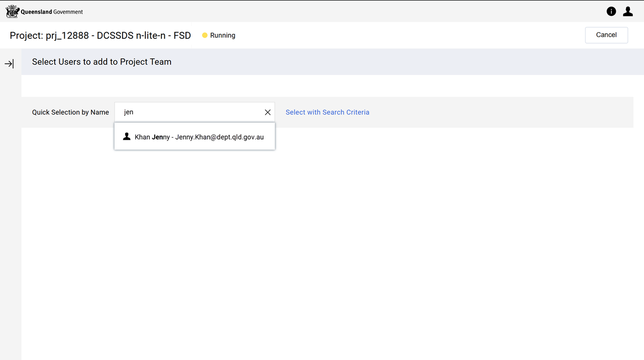Click the 'Running' status text

[223, 36]
